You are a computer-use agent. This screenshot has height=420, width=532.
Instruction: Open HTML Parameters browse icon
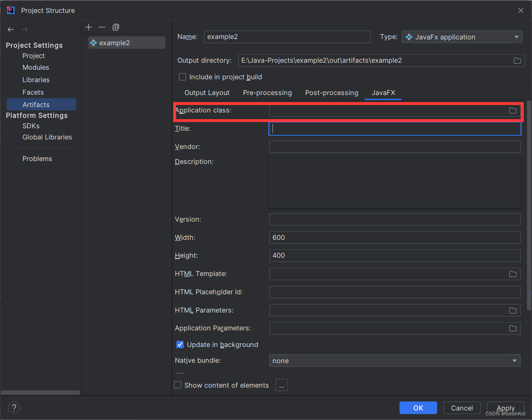tap(513, 310)
